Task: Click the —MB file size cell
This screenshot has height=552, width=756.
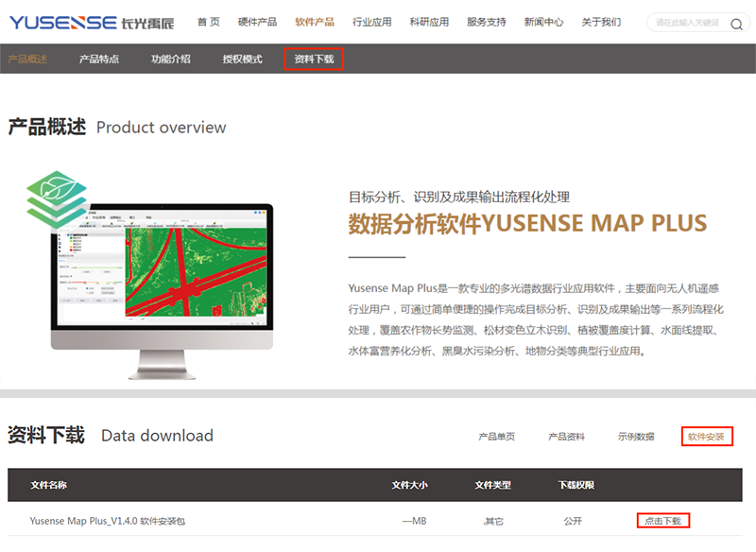Action: [415, 521]
